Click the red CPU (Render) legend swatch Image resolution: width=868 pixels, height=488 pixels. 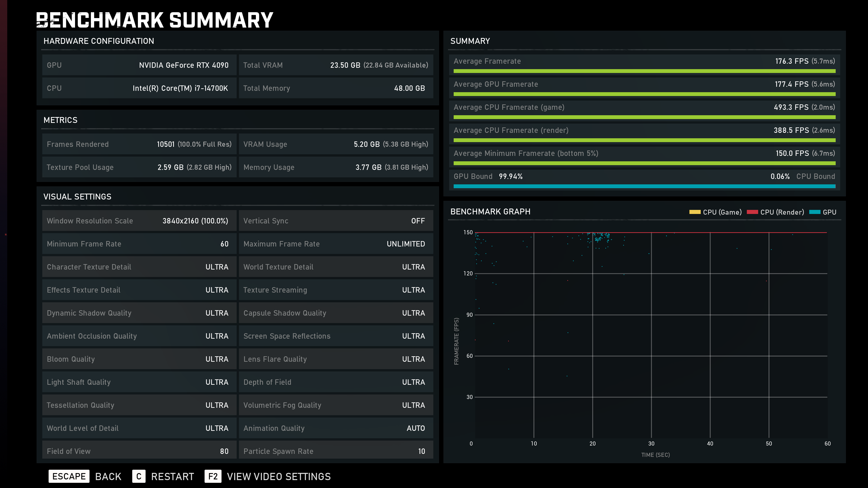coord(752,212)
